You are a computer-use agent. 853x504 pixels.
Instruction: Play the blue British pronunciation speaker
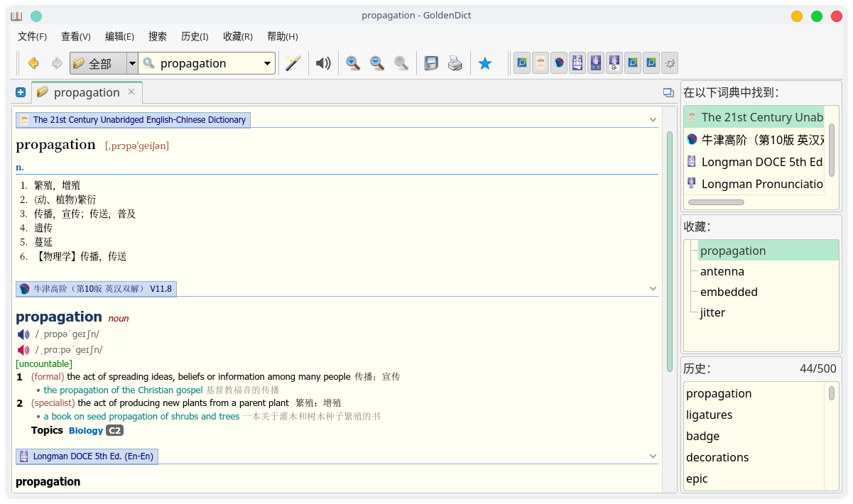click(x=23, y=334)
